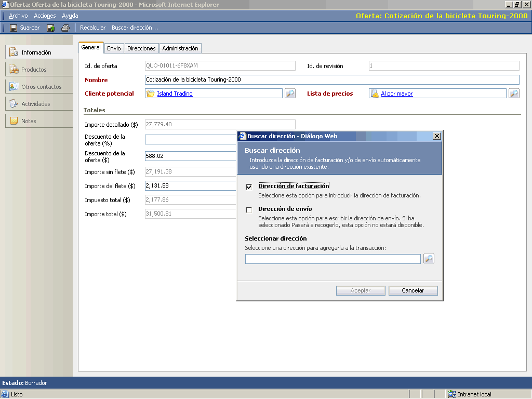This screenshot has width=532, height=399.
Task: Click the Notas sidebar icon
Action: tap(14, 121)
